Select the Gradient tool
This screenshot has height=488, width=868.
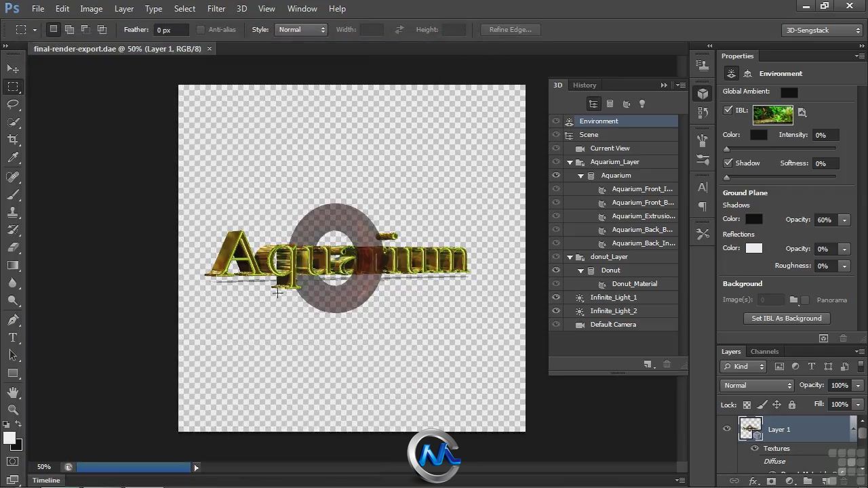(13, 265)
